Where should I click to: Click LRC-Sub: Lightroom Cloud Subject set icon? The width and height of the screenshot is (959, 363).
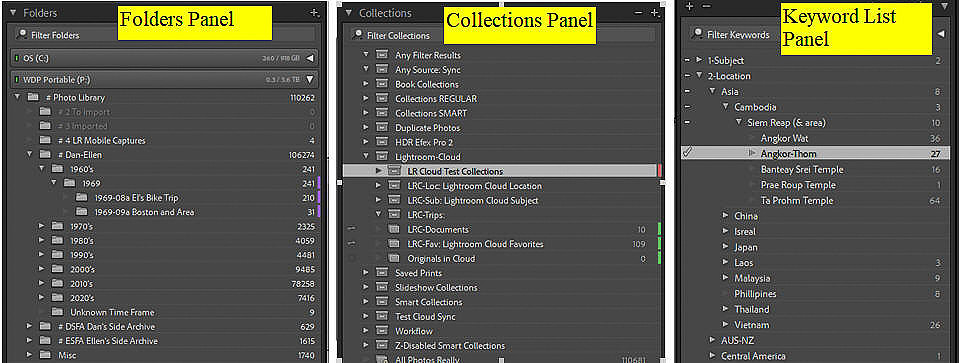click(394, 200)
